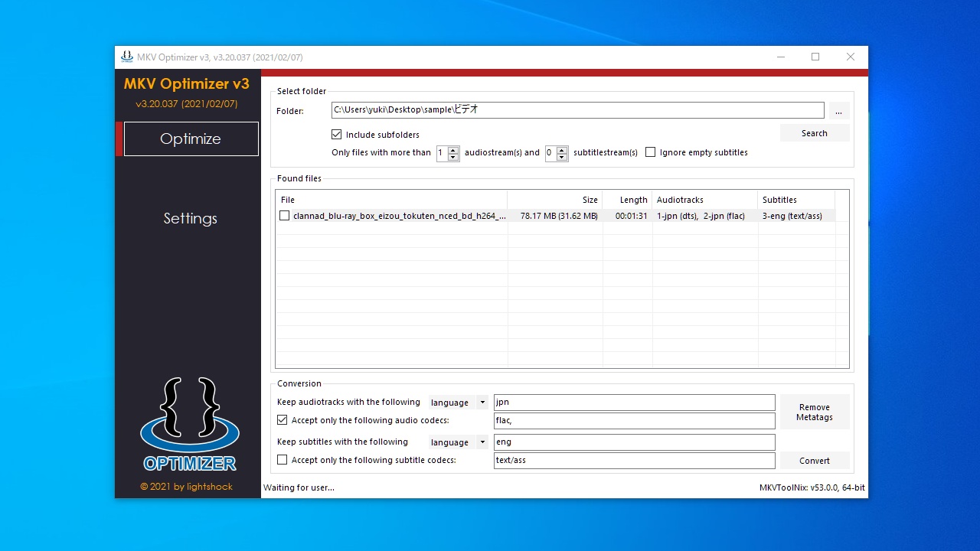
Task: Click the Convert button
Action: [x=815, y=461]
